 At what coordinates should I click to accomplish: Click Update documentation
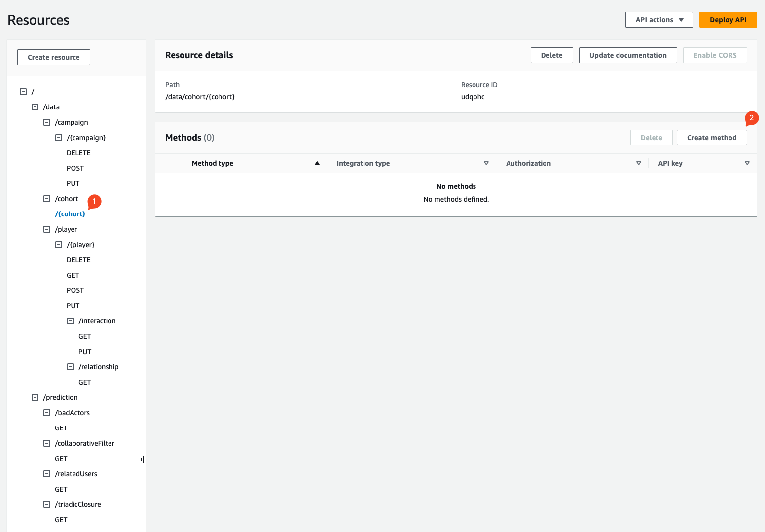coord(628,55)
